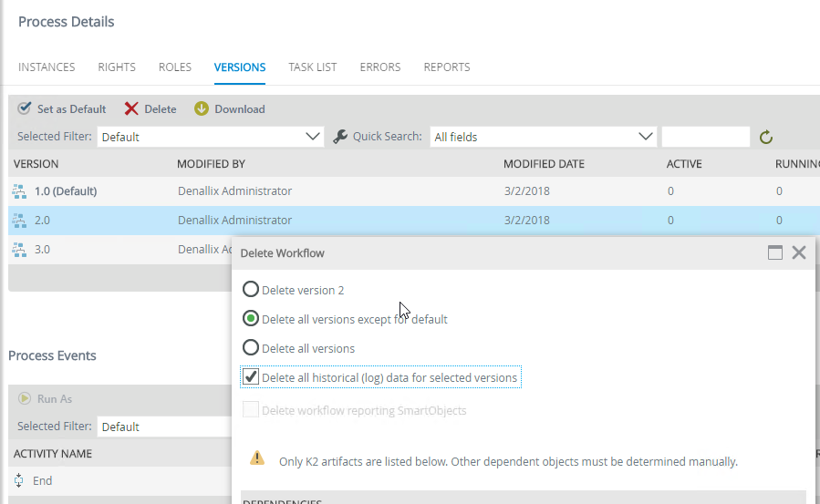Sort by the Active column header

click(x=684, y=164)
